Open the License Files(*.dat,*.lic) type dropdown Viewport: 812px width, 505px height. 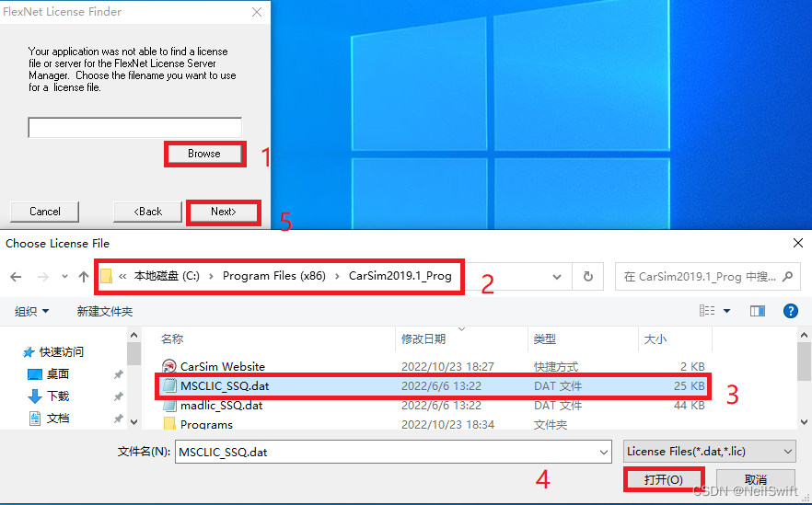click(x=710, y=452)
